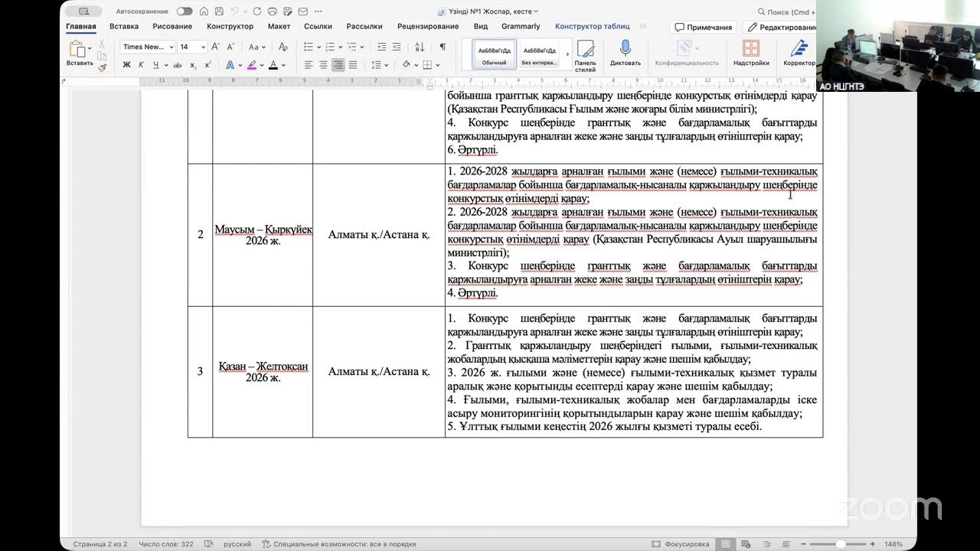The image size is (980, 551).
Task: Toggle underline Ч formatting
Action: pyautogui.click(x=155, y=65)
